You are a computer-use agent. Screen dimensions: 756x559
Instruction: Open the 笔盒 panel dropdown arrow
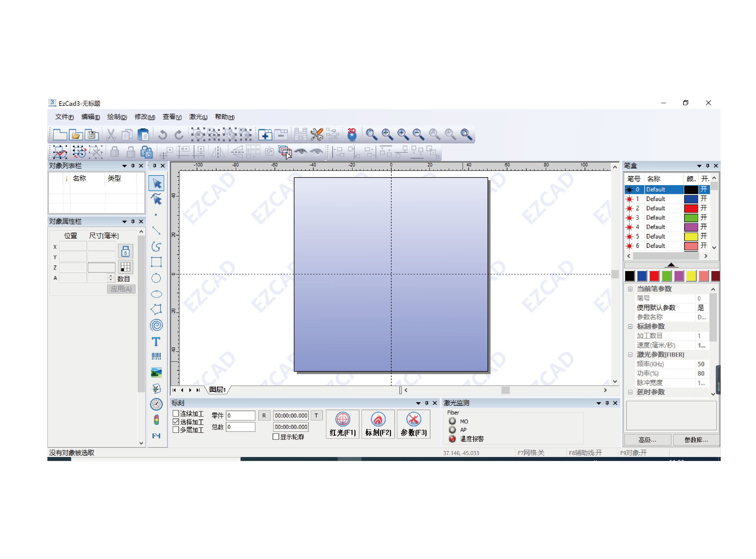(x=699, y=166)
